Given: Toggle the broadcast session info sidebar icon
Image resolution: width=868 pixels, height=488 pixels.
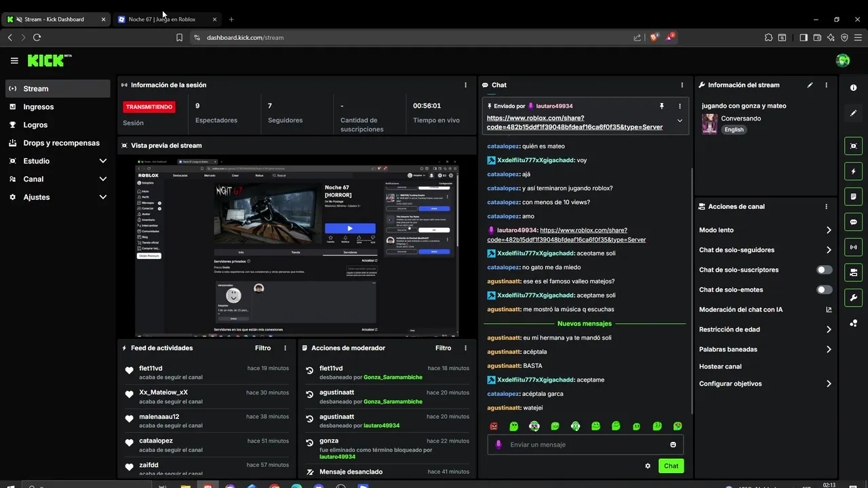Looking at the screenshot, I should tap(853, 247).
